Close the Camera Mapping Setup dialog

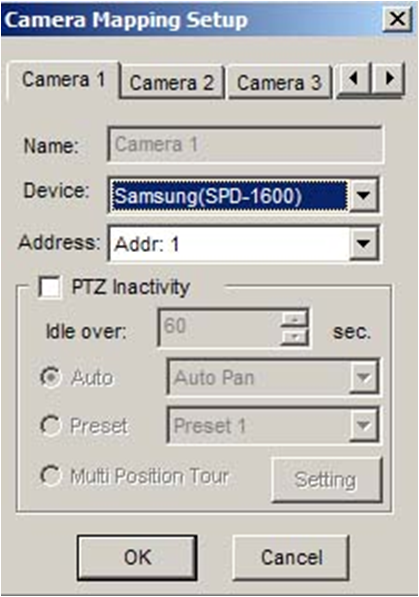397,18
